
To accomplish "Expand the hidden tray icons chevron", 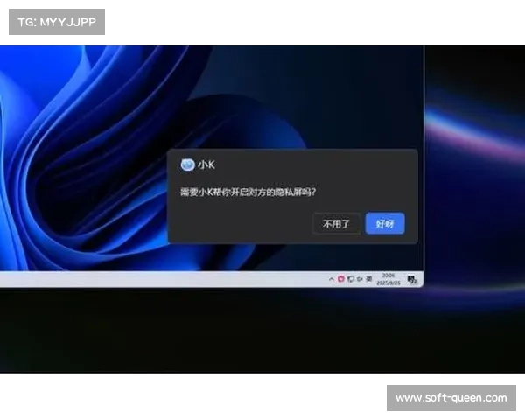I will (332, 279).
